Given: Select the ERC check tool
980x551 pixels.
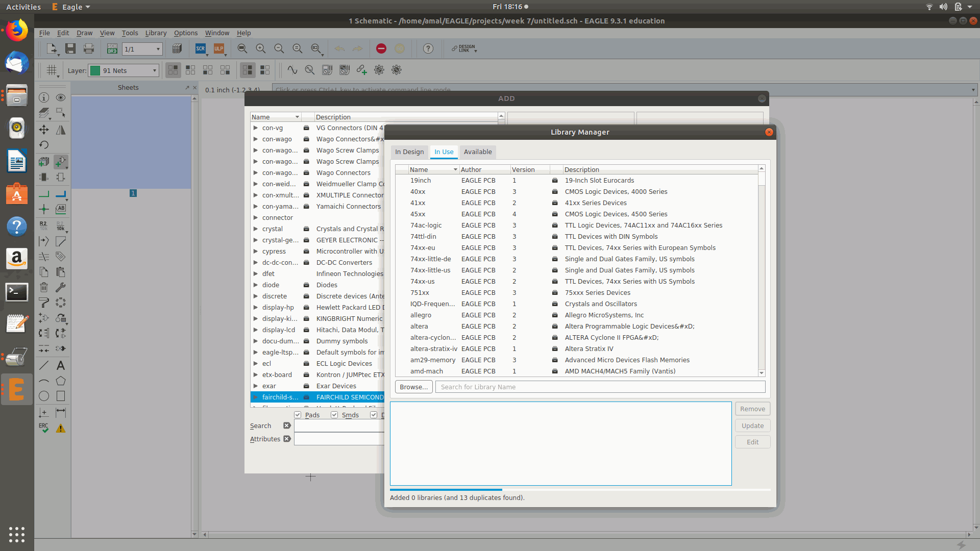Looking at the screenshot, I should tap(44, 428).
